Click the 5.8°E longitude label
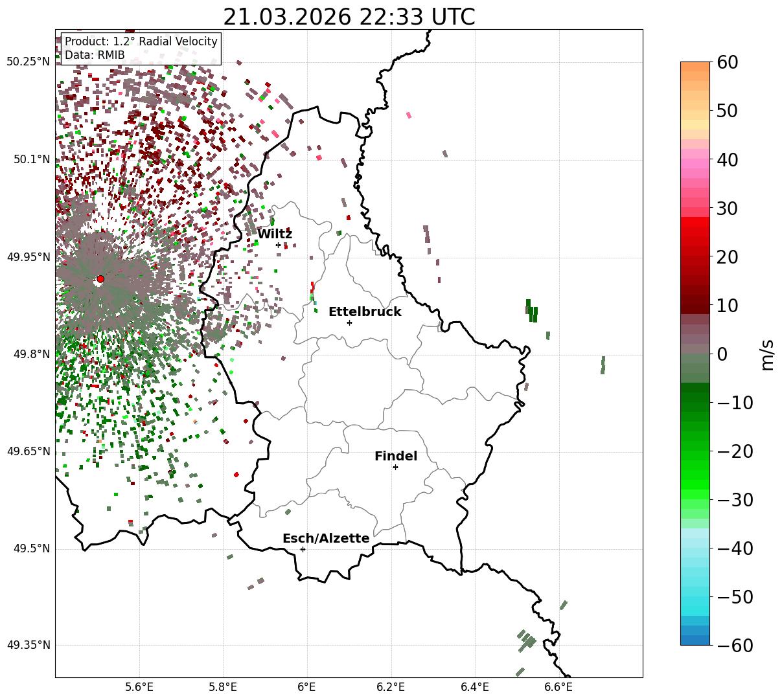This screenshot has width=782, height=700. tap(223, 686)
